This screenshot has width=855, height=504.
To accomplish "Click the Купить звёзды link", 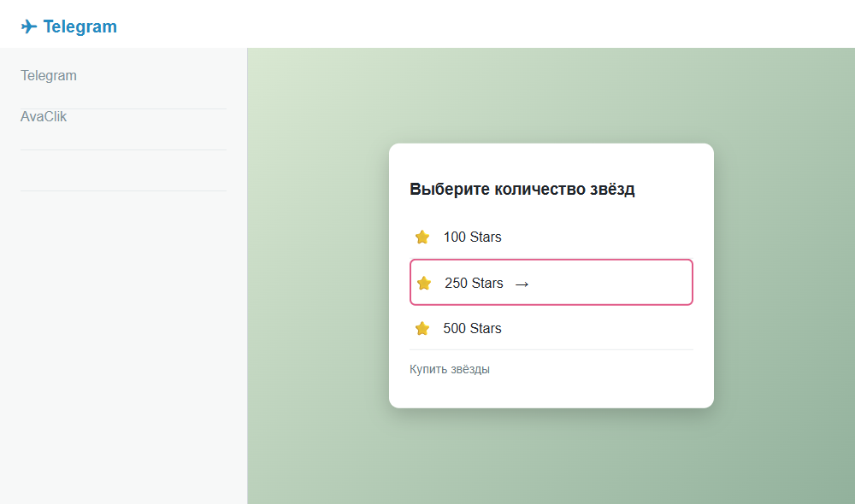I will tap(450, 369).
